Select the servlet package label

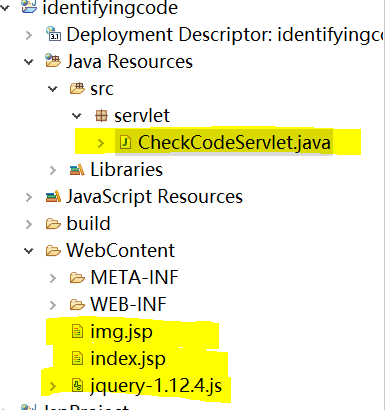pos(142,116)
